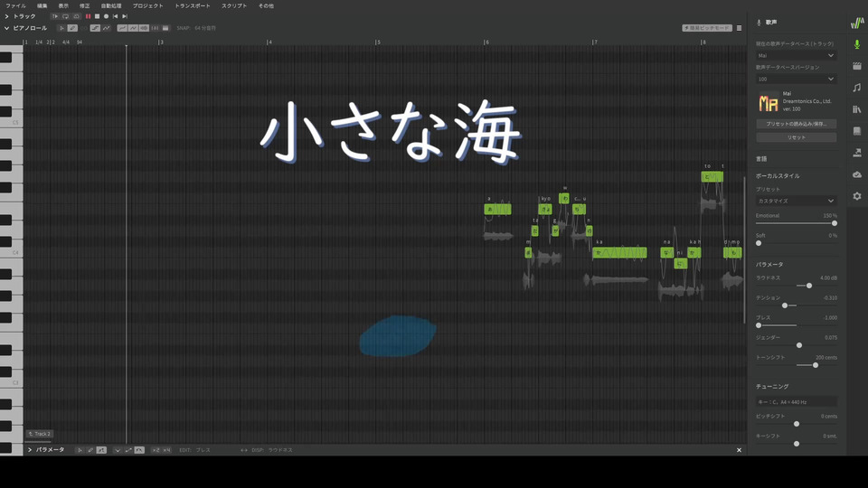The height and width of the screenshot is (488, 868).
Task: Adjust the テンション slider handle
Action: (x=785, y=305)
